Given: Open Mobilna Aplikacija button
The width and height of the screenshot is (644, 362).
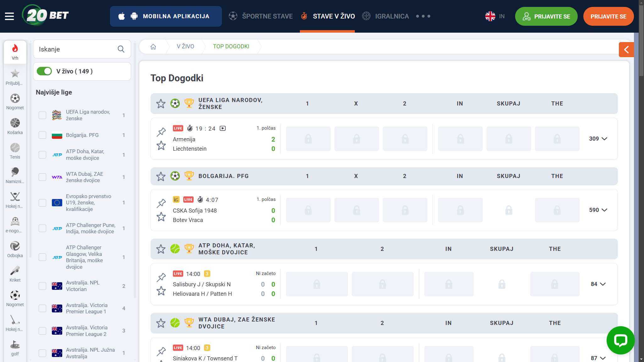Looking at the screenshot, I should pyautogui.click(x=166, y=16).
